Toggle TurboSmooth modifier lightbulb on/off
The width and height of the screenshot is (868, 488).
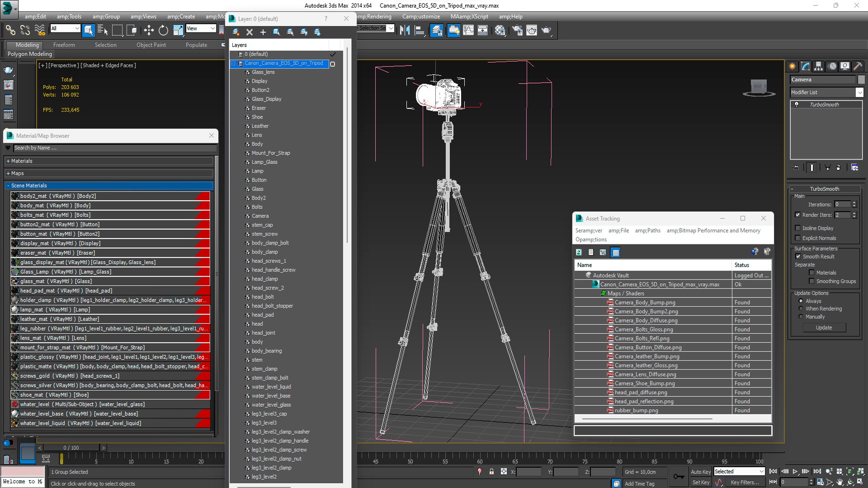coord(797,104)
